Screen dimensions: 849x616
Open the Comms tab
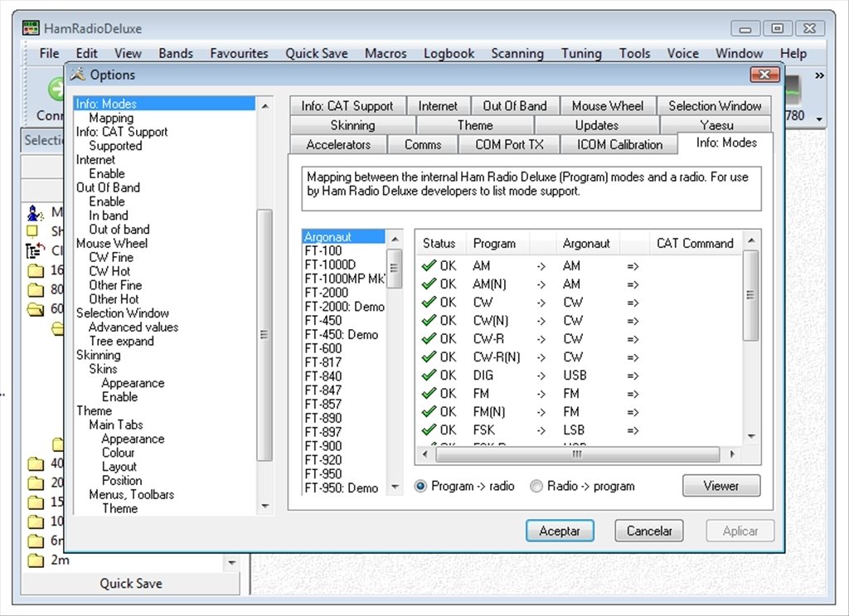coord(423,144)
